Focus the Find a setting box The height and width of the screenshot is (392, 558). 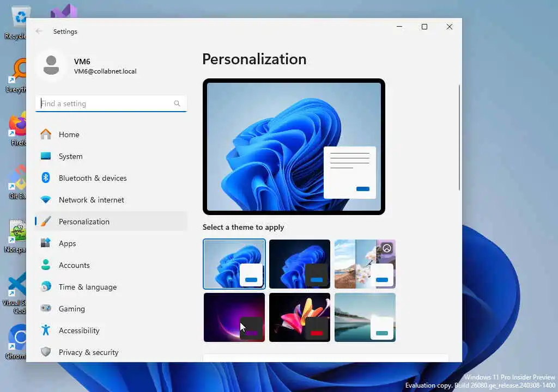click(x=111, y=103)
